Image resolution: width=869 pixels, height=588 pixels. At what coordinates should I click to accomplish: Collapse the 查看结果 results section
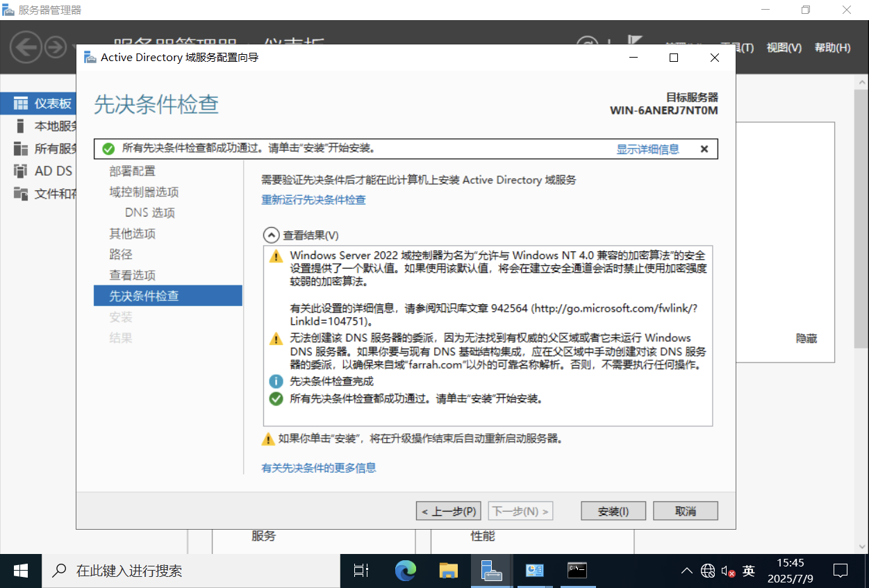pyautogui.click(x=270, y=235)
